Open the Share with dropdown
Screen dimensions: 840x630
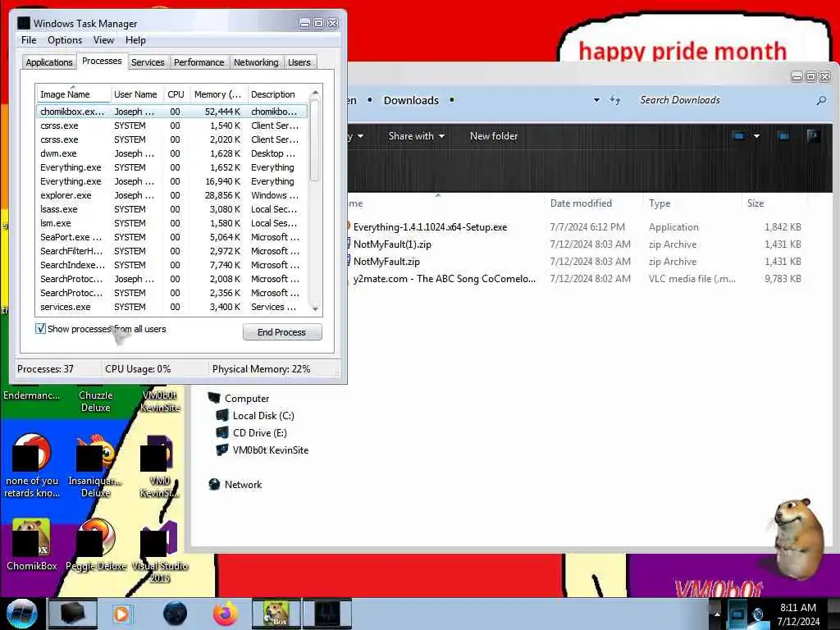coord(416,136)
